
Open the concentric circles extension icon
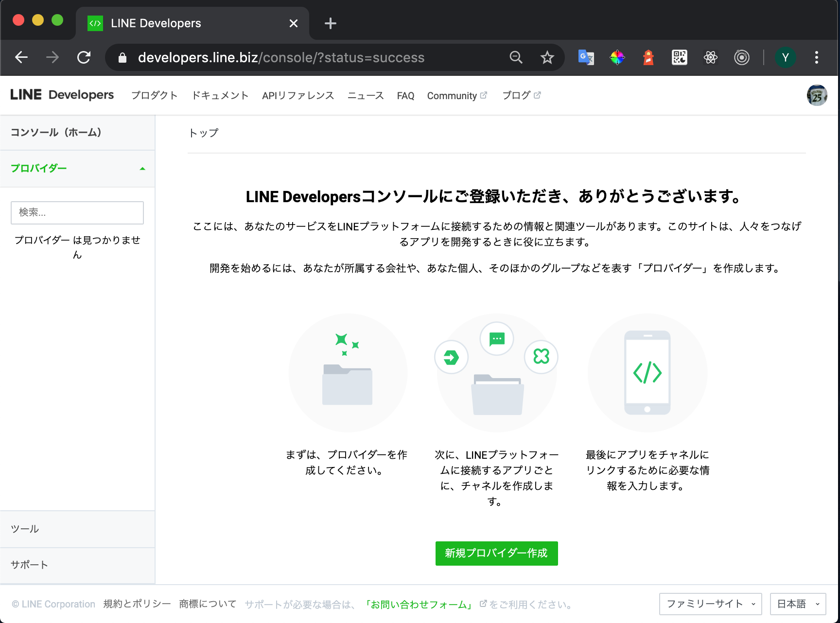coord(742,57)
